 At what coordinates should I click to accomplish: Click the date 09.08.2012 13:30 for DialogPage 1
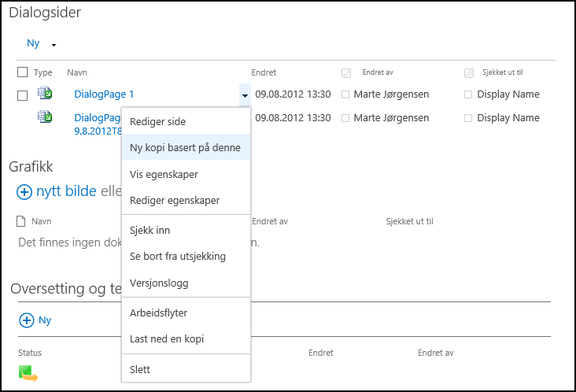pyautogui.click(x=294, y=94)
